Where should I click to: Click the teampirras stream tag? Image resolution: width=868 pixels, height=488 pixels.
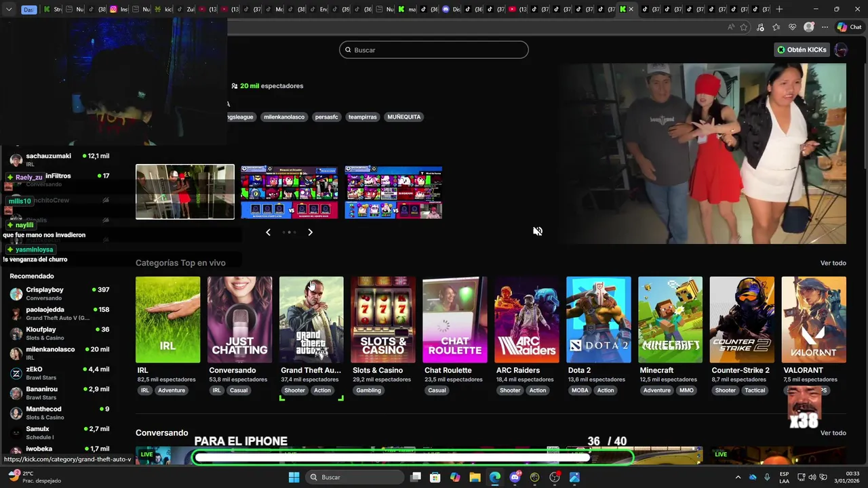[x=362, y=117]
